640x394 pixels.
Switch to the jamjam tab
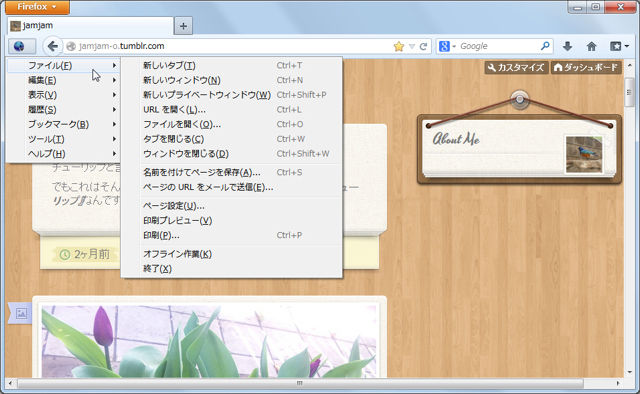(90, 26)
